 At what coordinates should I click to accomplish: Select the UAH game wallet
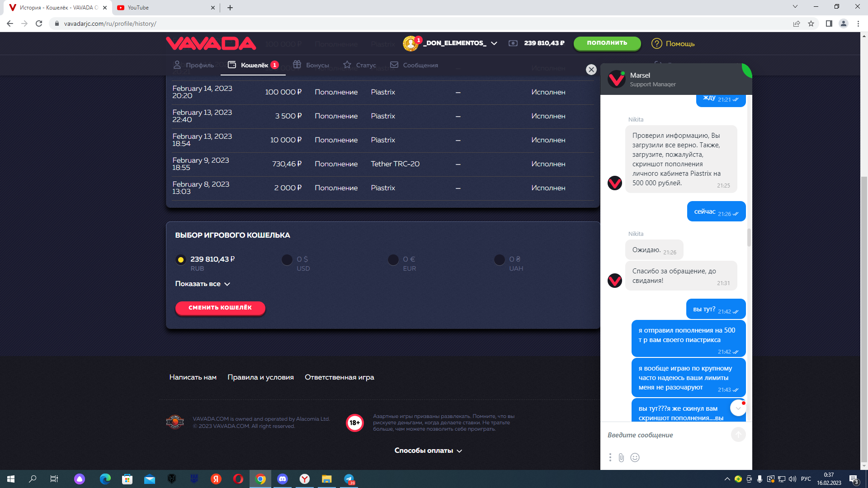[500, 260]
